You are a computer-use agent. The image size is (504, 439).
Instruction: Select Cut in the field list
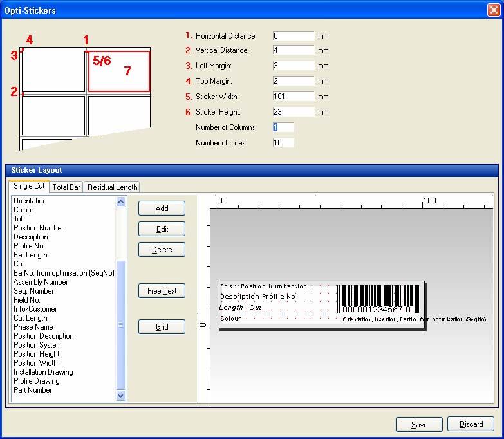point(19,264)
